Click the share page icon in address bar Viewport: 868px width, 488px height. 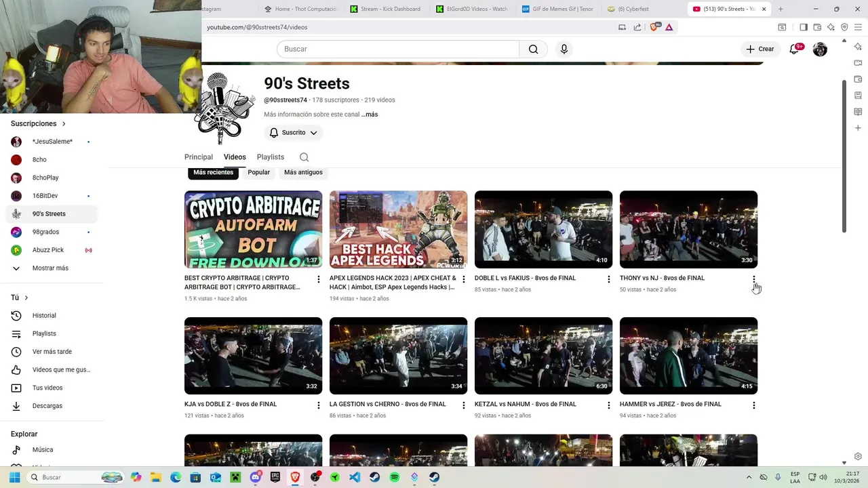pyautogui.click(x=637, y=27)
